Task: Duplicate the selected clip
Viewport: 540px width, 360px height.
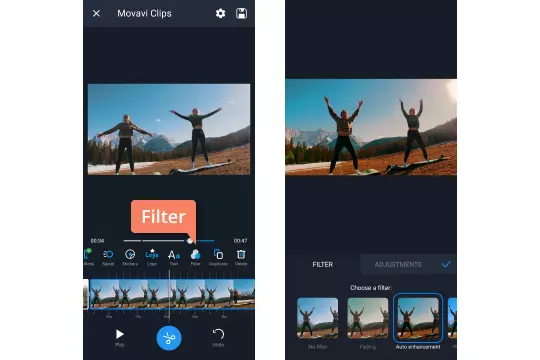Action: click(x=218, y=257)
